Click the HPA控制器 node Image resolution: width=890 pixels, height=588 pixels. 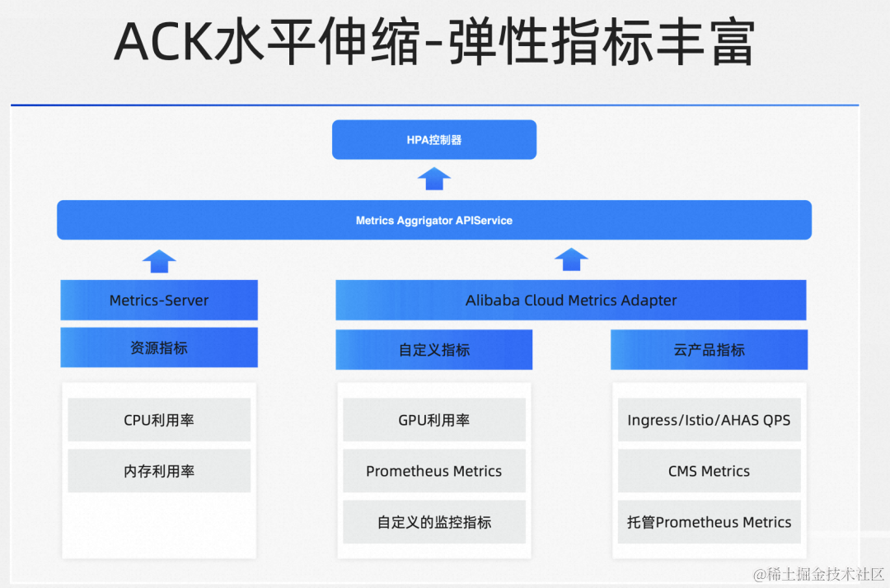click(433, 139)
